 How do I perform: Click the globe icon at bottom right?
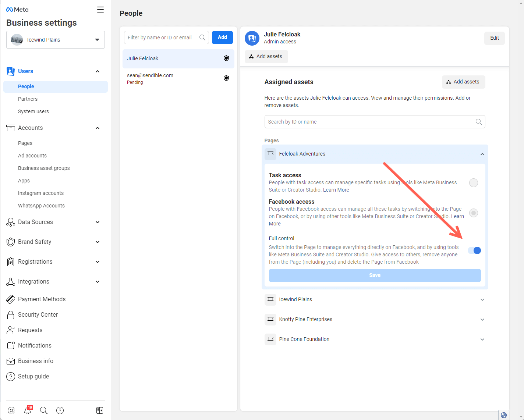504,415
